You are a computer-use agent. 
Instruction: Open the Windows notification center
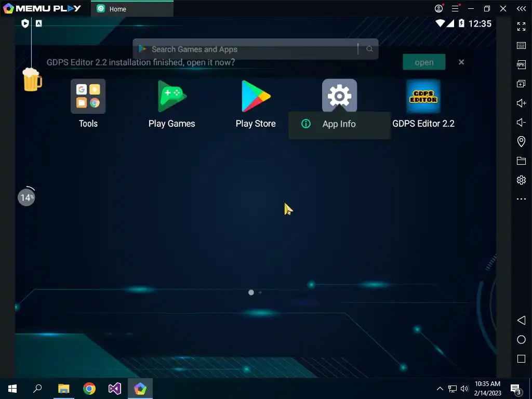pos(516,389)
